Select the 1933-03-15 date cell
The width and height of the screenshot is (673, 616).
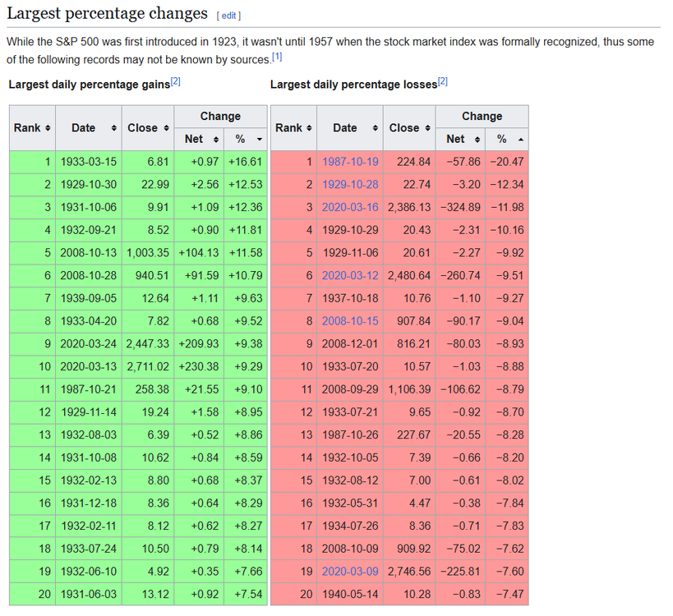(89, 162)
